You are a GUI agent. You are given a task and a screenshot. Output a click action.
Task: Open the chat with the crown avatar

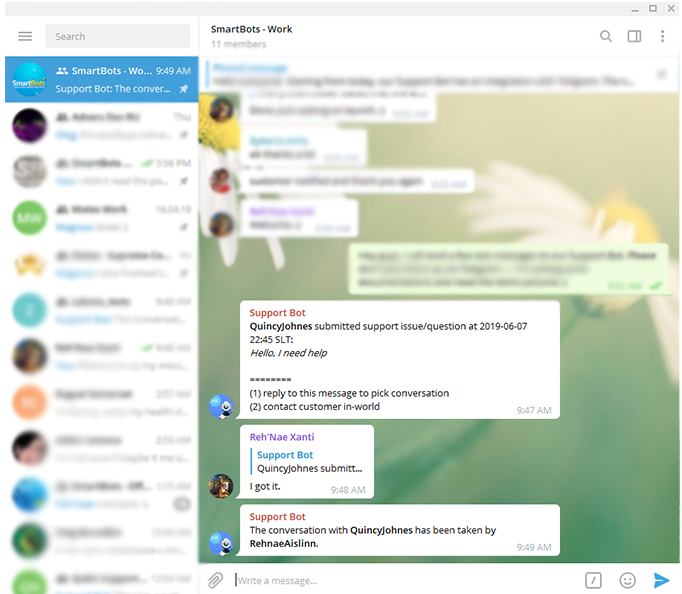tap(102, 264)
